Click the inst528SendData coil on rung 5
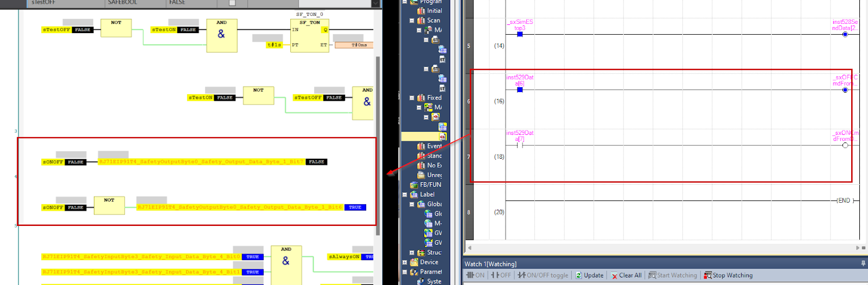 (845, 34)
